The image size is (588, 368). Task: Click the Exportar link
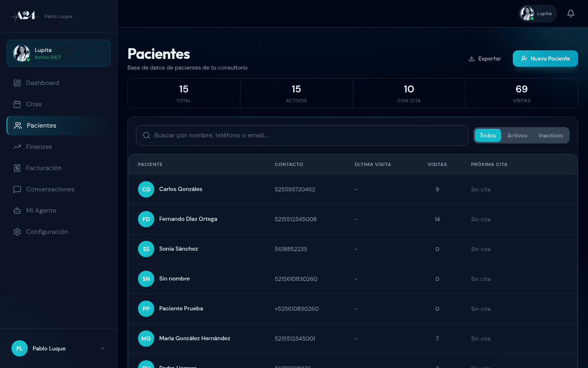pyautogui.click(x=485, y=58)
